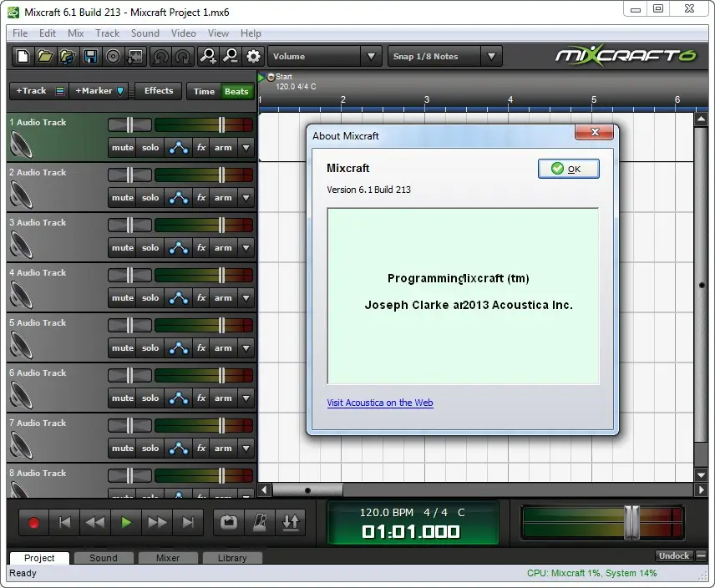Adjust the pan slider on 2 Audio Track
Image resolution: width=715 pixels, height=588 pixels.
130,175
